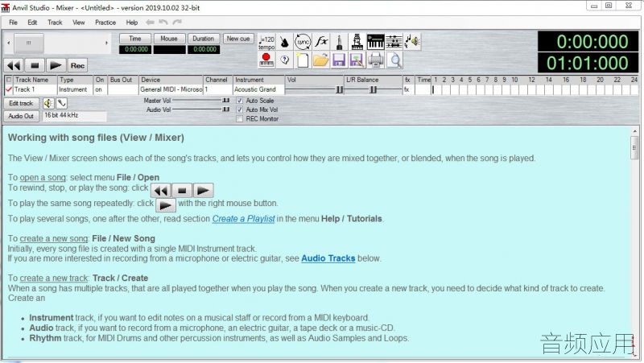This screenshot has width=644, height=363.
Task: Enable the REC Monitor checkbox
Action: 239,118
